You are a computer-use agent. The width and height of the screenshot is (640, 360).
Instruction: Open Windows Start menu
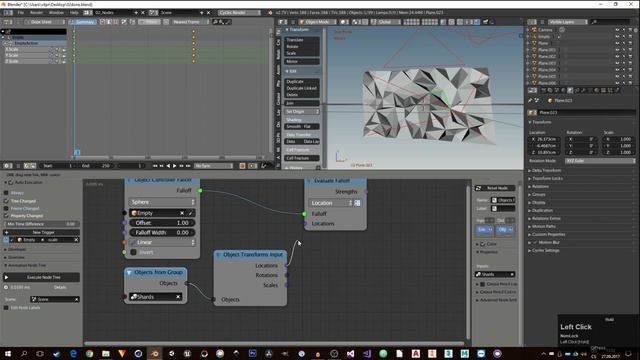click(x=8, y=353)
